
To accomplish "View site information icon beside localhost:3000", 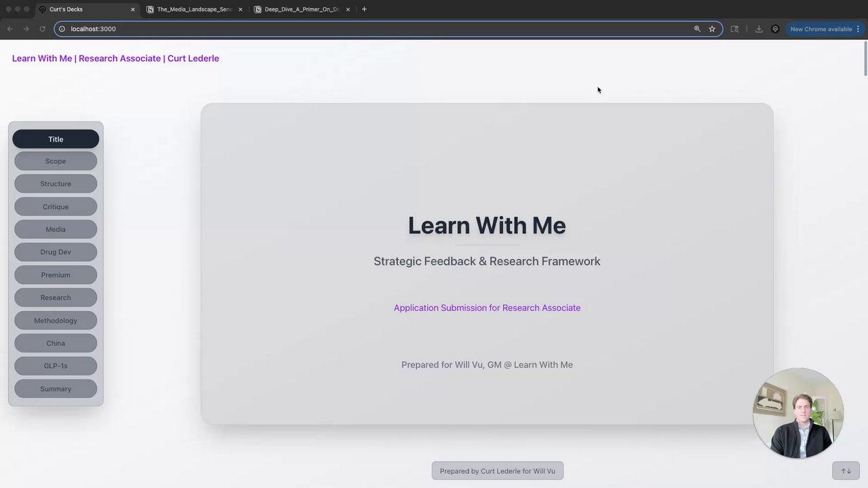I will click(62, 28).
